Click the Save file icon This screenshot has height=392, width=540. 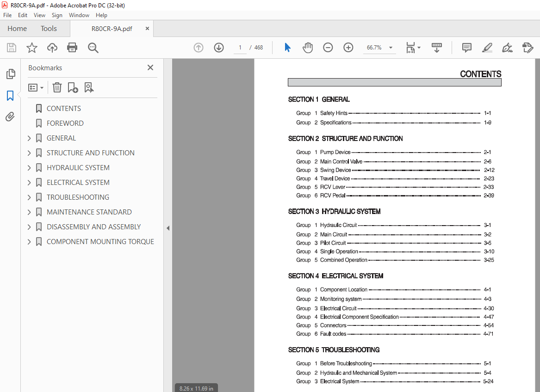12,48
